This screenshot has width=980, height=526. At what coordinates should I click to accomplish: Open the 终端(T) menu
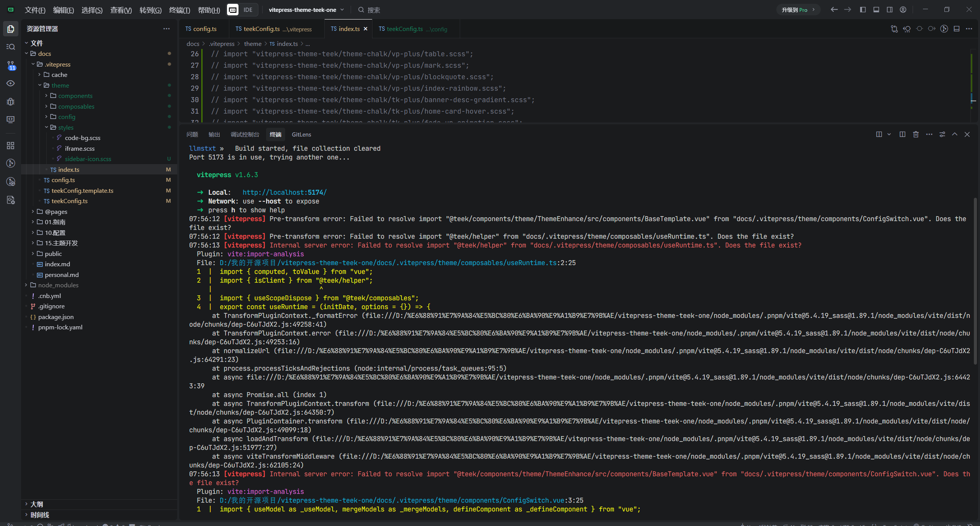pyautogui.click(x=179, y=10)
